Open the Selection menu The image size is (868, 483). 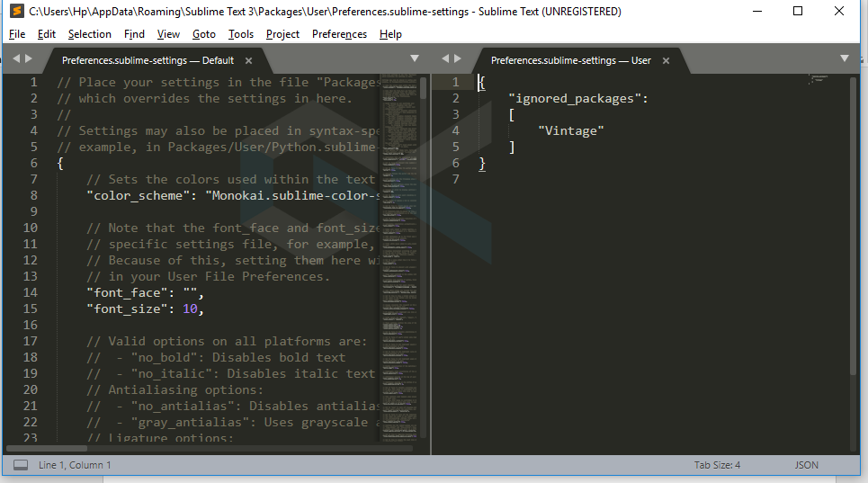tap(90, 34)
